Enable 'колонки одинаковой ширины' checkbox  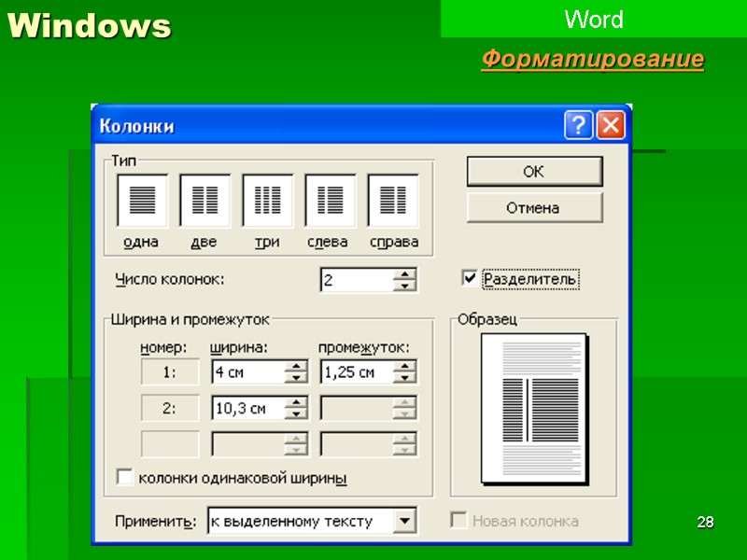point(124,477)
